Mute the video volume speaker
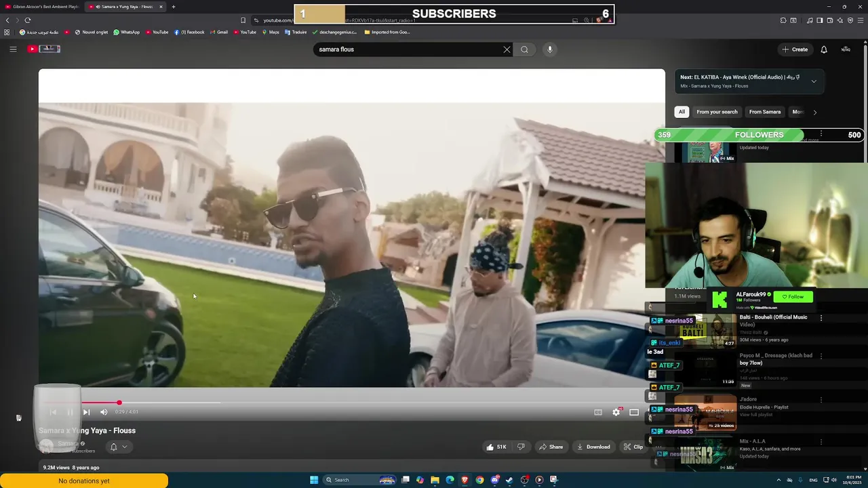This screenshot has width=868, height=488. pos(104,412)
